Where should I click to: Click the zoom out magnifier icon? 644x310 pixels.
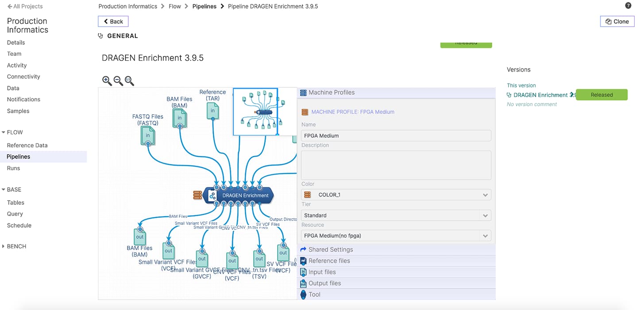(x=118, y=81)
